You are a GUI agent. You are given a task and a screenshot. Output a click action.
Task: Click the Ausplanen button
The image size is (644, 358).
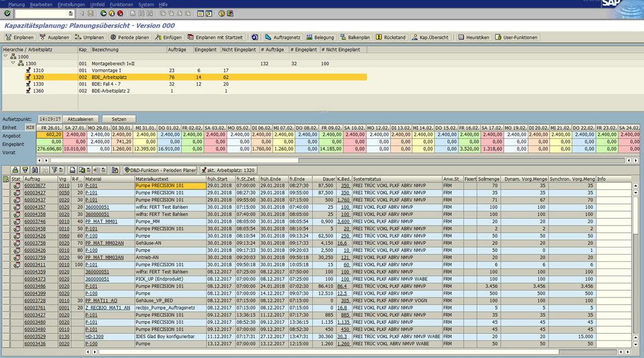pyautogui.click(x=54, y=37)
